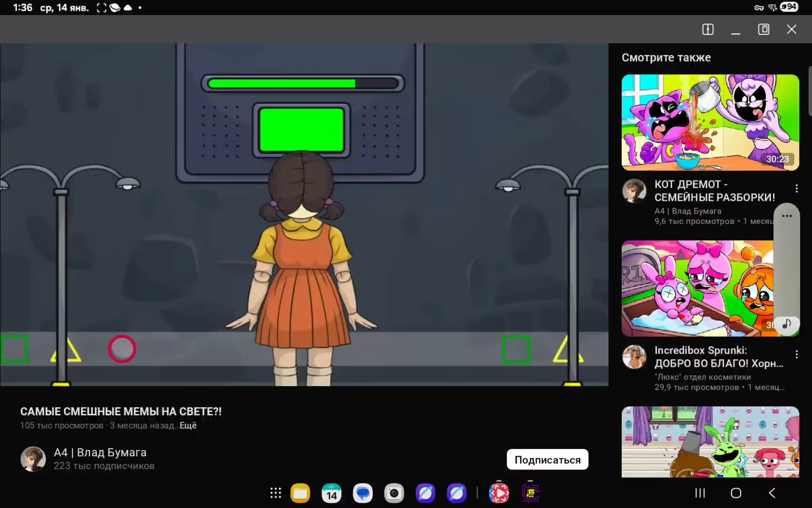Open options menu for КОТ ДРЕМОТ video
The width and height of the screenshot is (812, 508).
pyautogui.click(x=796, y=189)
